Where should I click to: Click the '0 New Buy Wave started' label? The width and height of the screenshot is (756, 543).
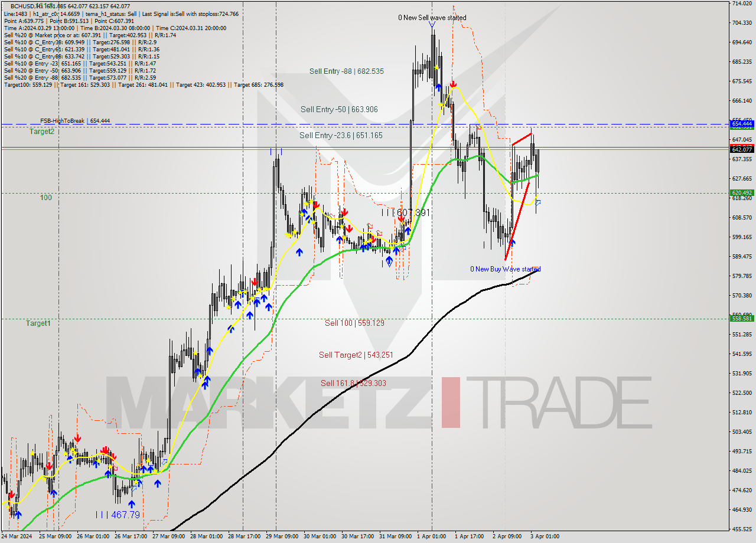coord(505,269)
